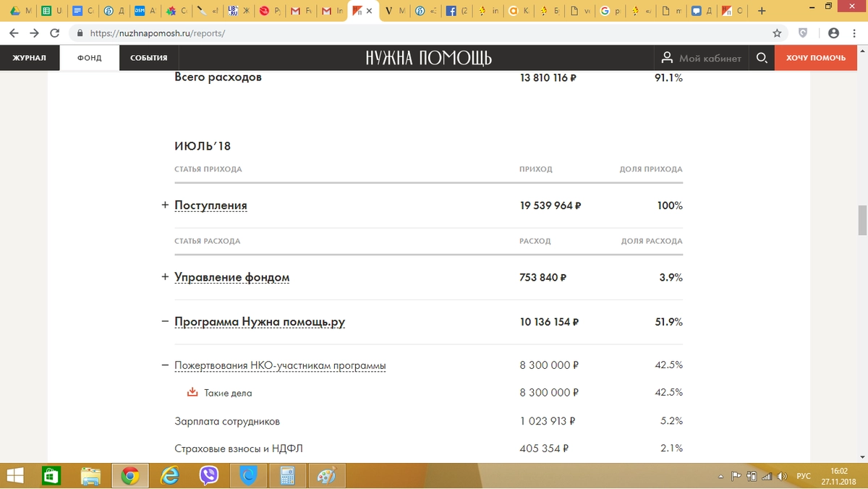The image size is (868, 489).
Task: Reload the page with the refresh icon
Action: 54,33
